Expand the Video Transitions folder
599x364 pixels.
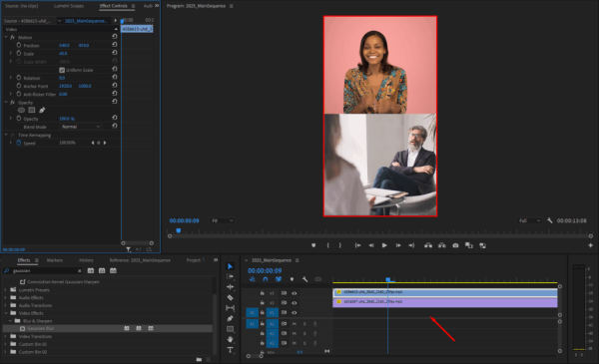point(5,336)
